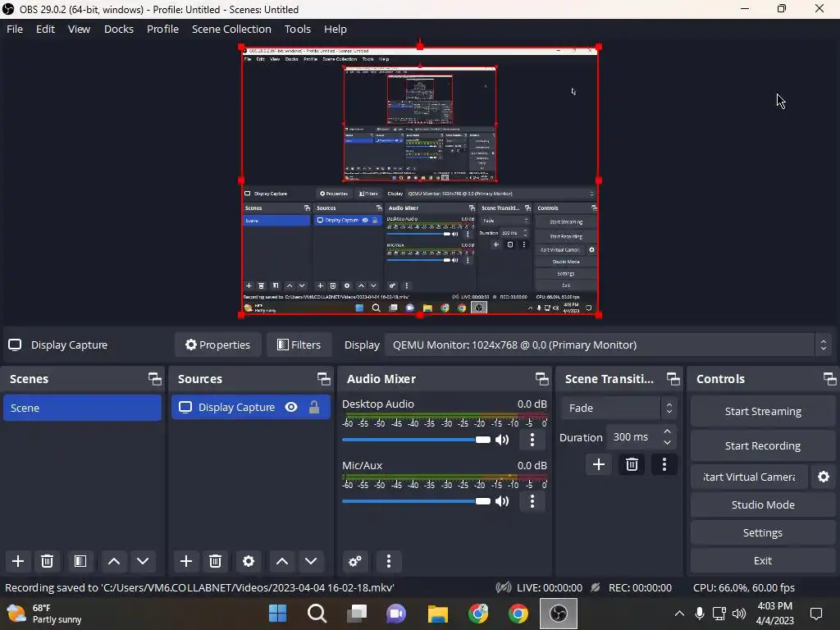Open the Display monitor dropdown
The height and width of the screenshot is (630, 840).
[608, 345]
